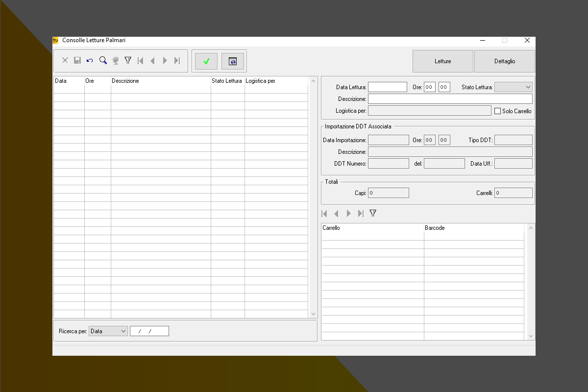Click the Data Uff. field
Viewport: 588px width, 392px height.
(514, 164)
